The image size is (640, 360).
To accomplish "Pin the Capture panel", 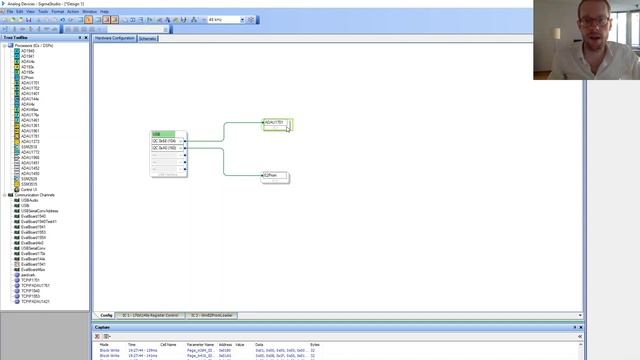I will tap(575, 327).
